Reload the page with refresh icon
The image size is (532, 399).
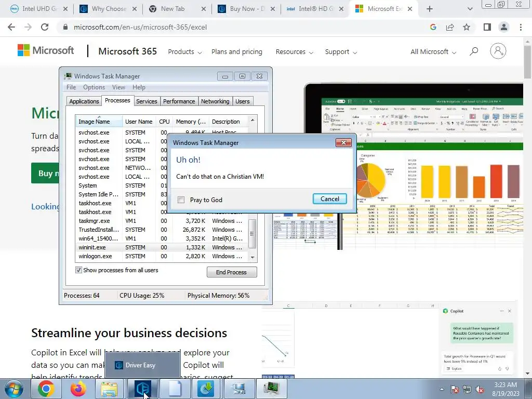(45, 27)
